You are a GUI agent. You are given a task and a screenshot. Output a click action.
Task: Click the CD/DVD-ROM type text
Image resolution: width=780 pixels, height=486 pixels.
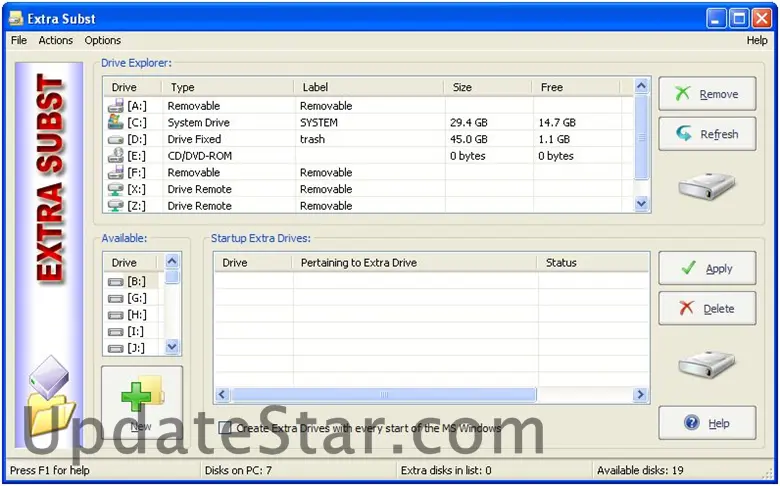click(x=199, y=156)
